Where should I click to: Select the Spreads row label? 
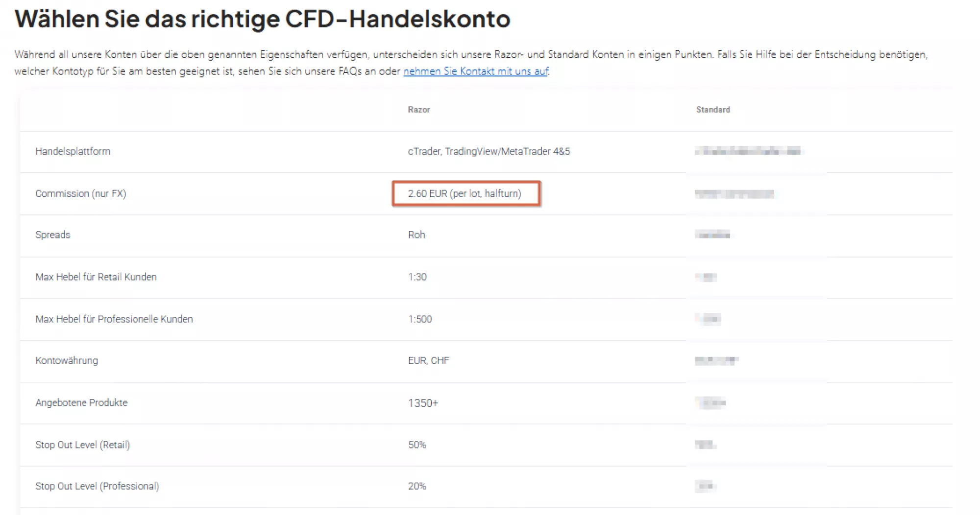click(x=52, y=235)
